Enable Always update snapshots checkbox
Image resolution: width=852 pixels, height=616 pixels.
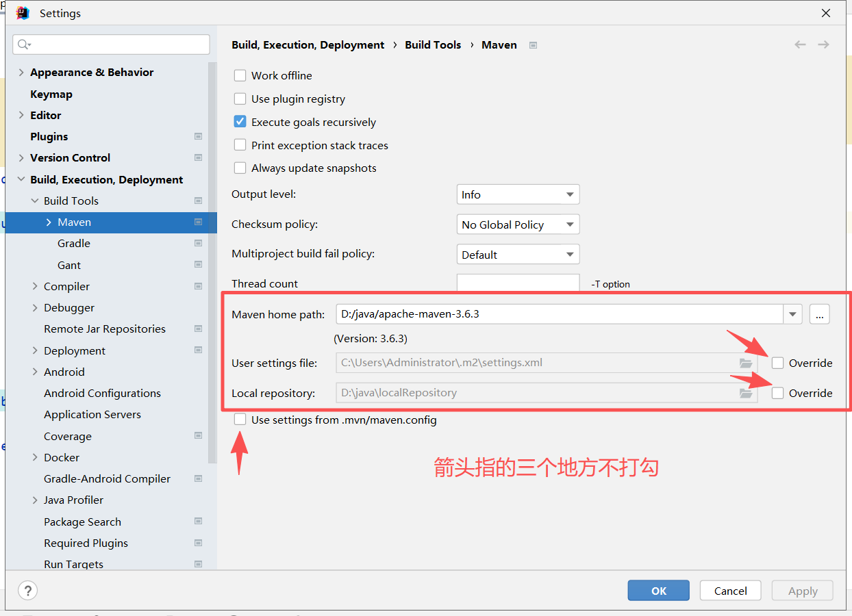point(240,168)
